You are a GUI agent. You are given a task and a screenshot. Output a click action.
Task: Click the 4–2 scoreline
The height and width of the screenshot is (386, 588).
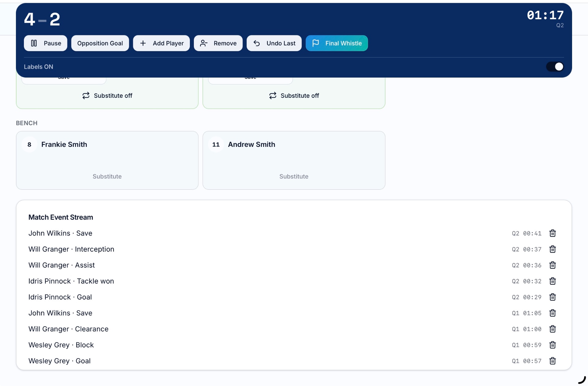pyautogui.click(x=42, y=19)
